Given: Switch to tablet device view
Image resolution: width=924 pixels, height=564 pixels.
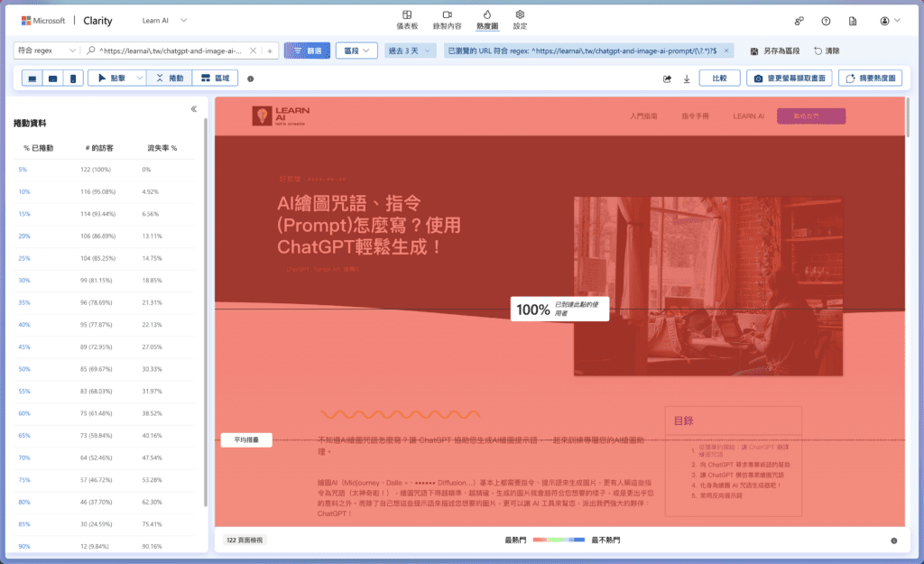Looking at the screenshot, I should (x=53, y=79).
